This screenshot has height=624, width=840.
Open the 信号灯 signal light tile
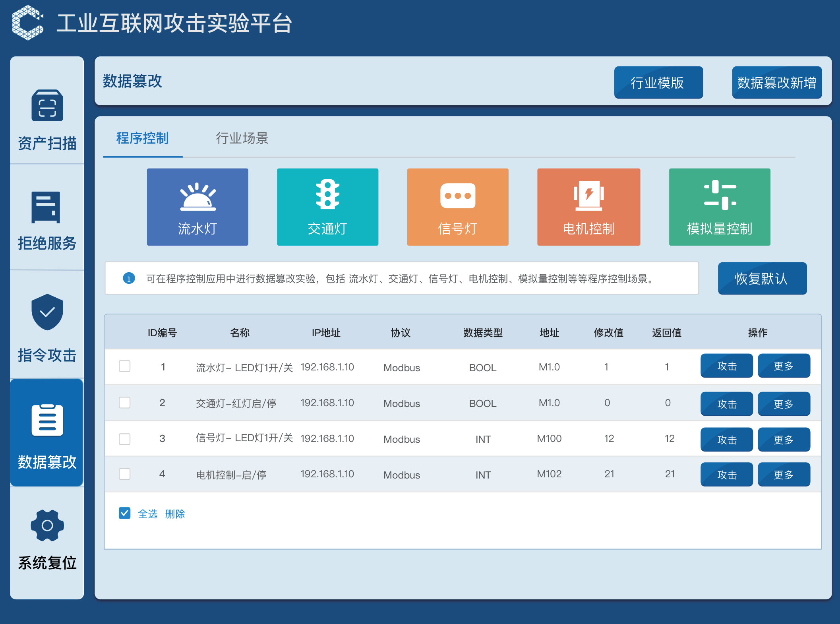[457, 207]
